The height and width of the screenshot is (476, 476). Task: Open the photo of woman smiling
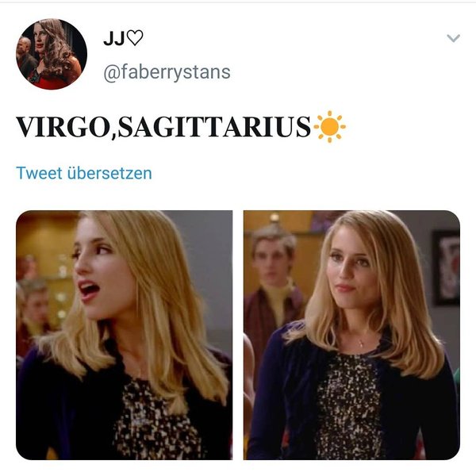pos(351,335)
